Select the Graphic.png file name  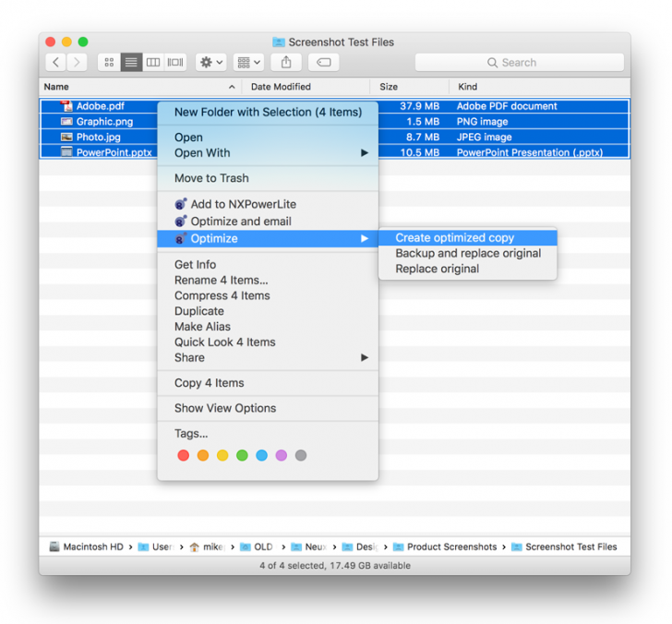click(x=104, y=122)
